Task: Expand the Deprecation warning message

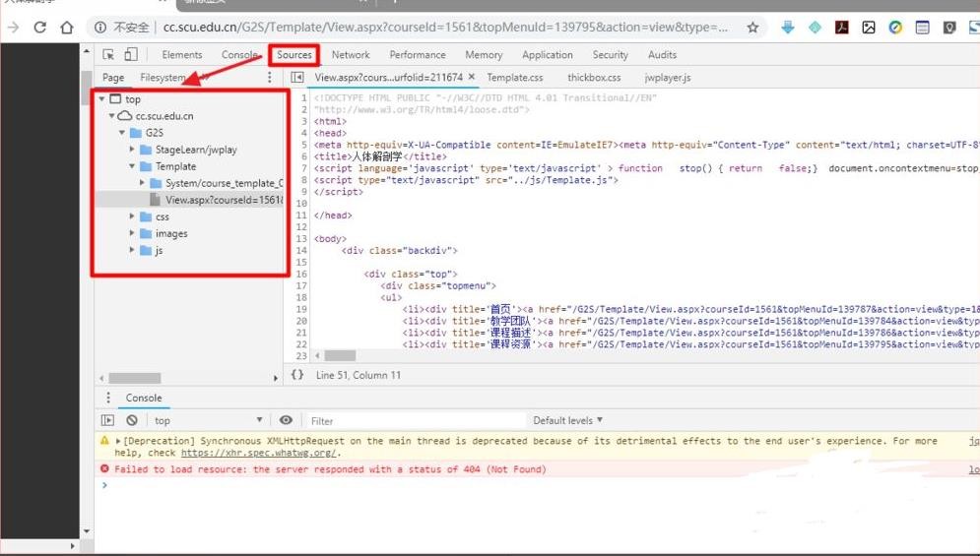Action: [118, 441]
